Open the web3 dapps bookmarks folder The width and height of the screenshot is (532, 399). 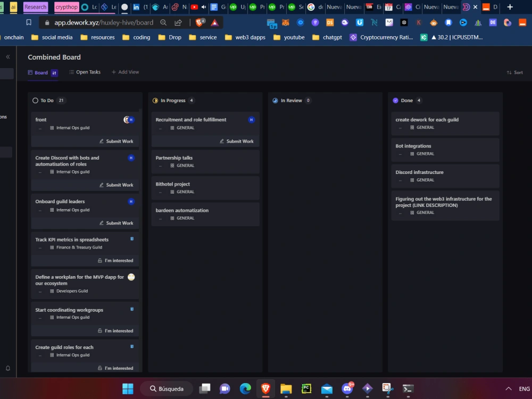pos(245,37)
